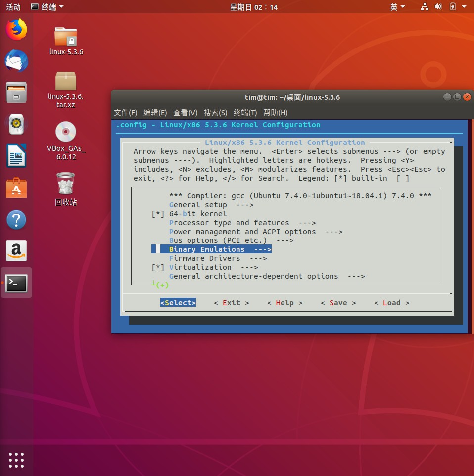
Task: Open the volume control in top bar
Action: click(438, 7)
